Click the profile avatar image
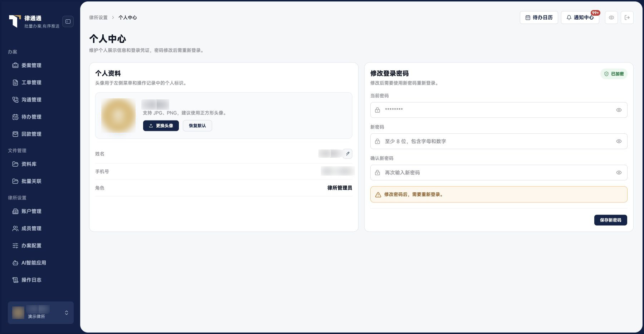 point(118,116)
